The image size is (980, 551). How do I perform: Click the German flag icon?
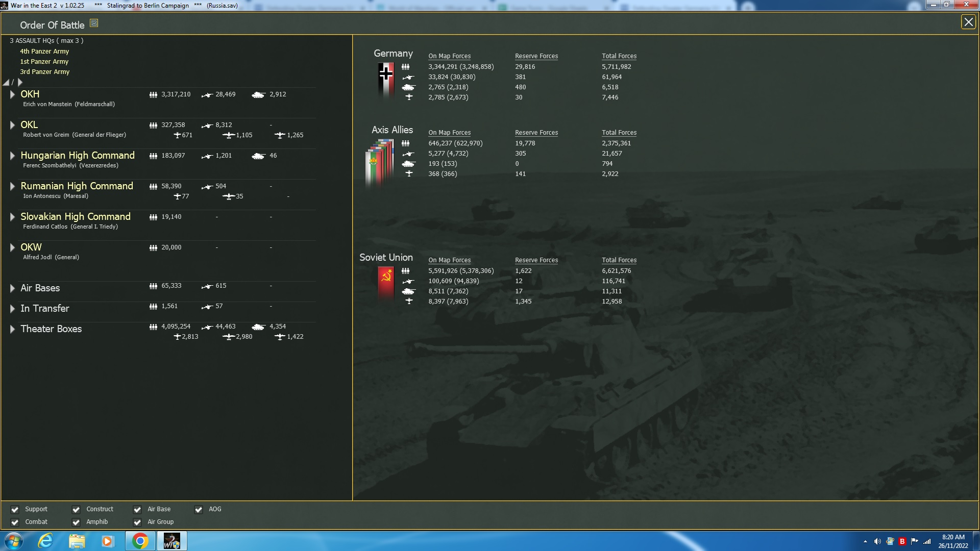pos(386,78)
